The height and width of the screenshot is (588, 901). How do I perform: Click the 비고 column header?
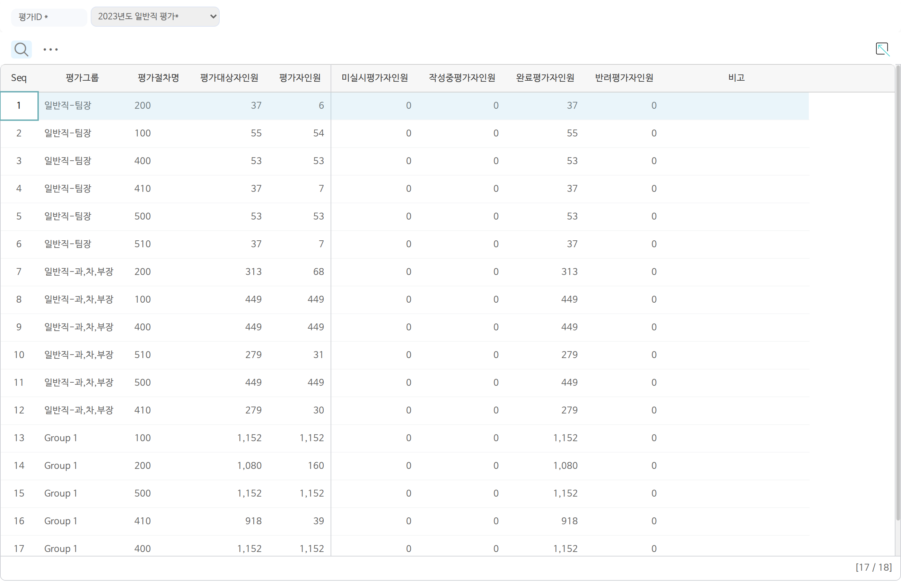(736, 78)
